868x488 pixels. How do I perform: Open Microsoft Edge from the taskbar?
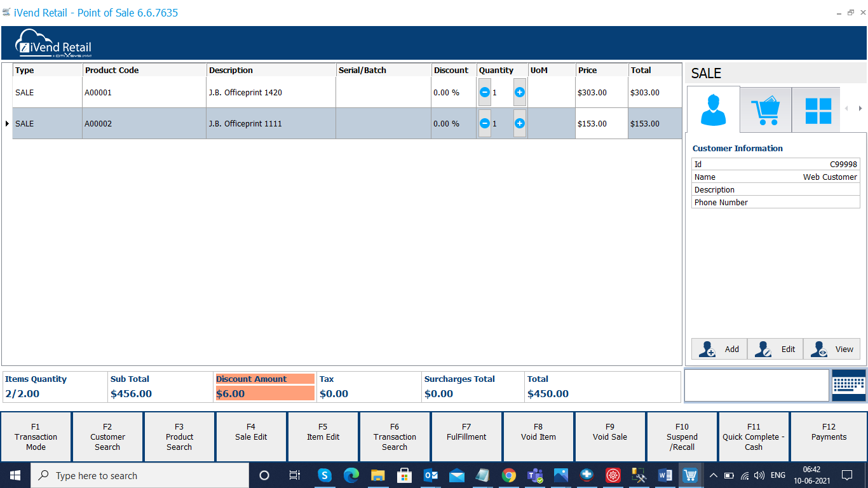351,475
